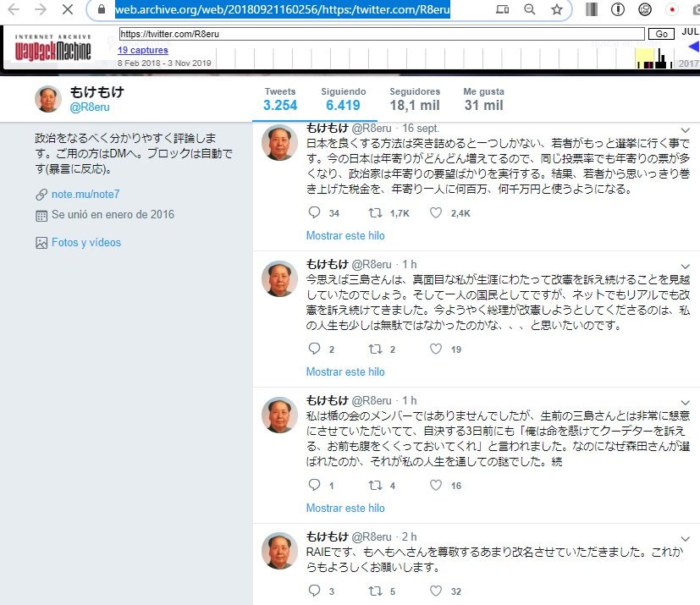700x605 pixels.
Task: Open the note.mu/note7 link
Action: (85, 194)
